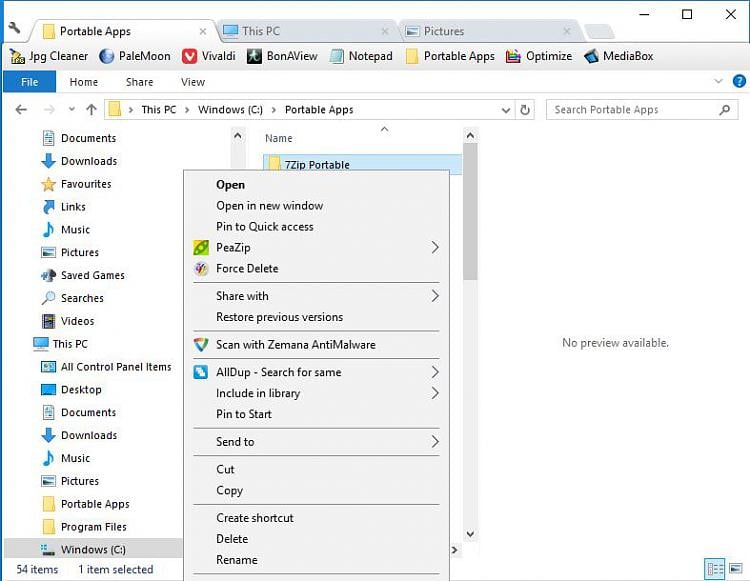Open All Control Panel Items
Image resolution: width=750 pixels, height=581 pixels.
click(106, 367)
